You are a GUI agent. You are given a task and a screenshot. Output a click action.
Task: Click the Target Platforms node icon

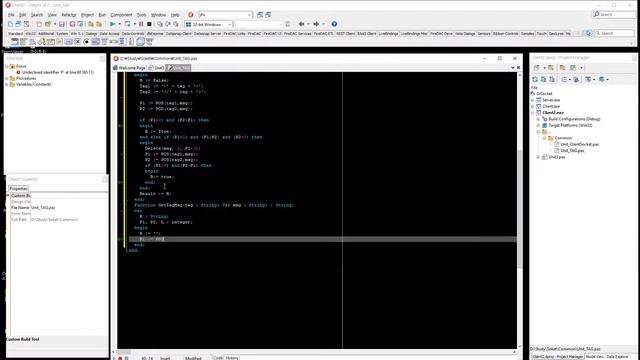544,125
